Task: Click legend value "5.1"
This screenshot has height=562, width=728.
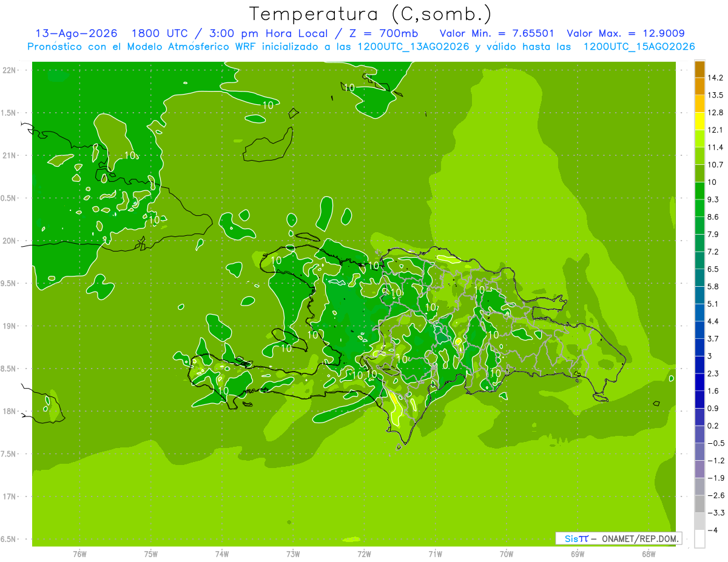Action: pyautogui.click(x=713, y=304)
